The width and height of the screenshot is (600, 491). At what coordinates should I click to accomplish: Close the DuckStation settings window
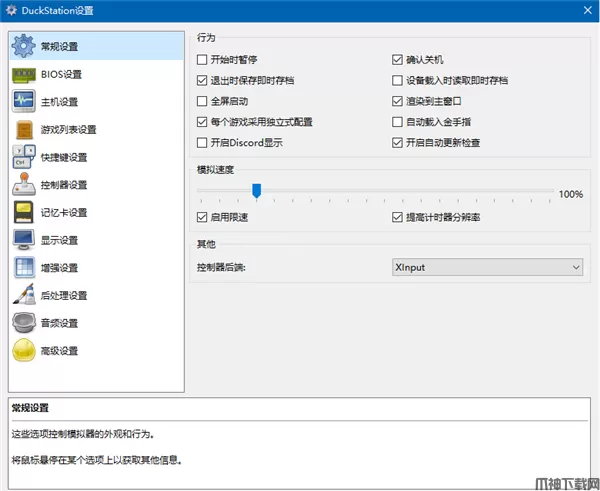click(588, 10)
